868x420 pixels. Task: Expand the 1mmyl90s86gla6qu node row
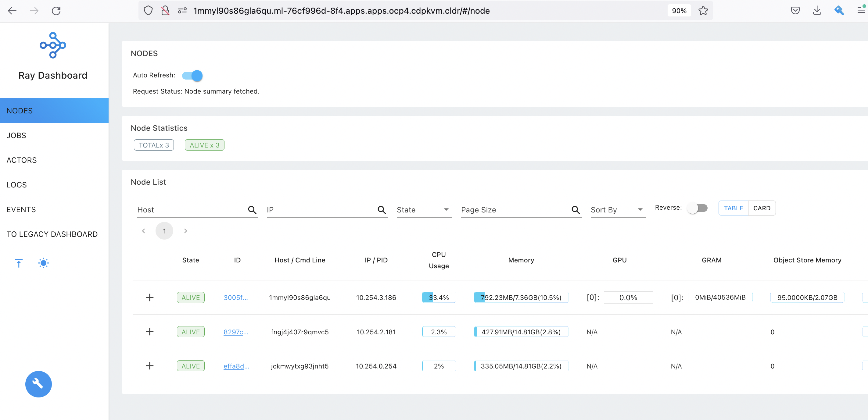150,297
